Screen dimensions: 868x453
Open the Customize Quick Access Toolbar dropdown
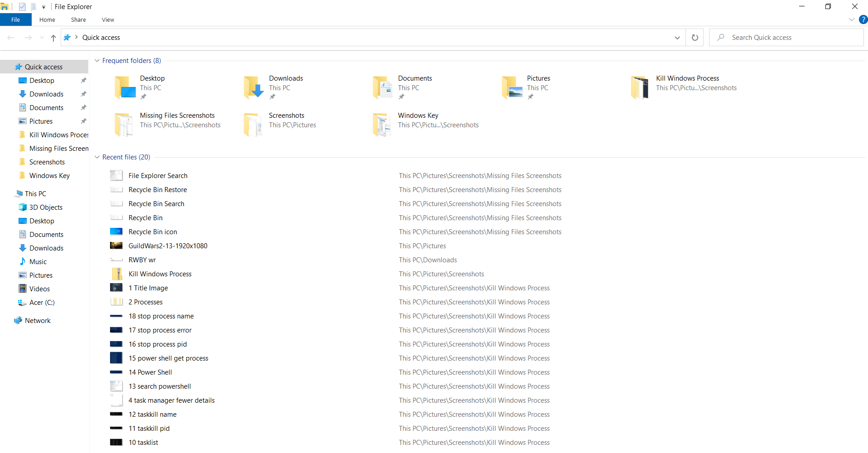tap(43, 7)
